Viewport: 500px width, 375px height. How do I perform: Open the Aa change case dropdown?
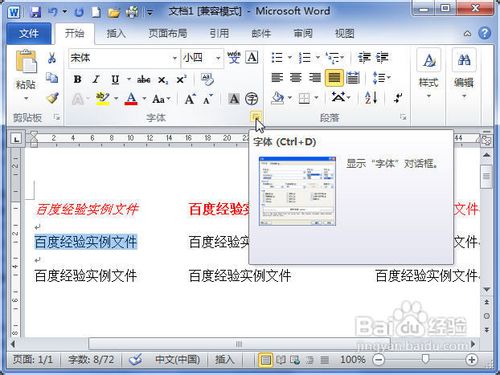161,99
